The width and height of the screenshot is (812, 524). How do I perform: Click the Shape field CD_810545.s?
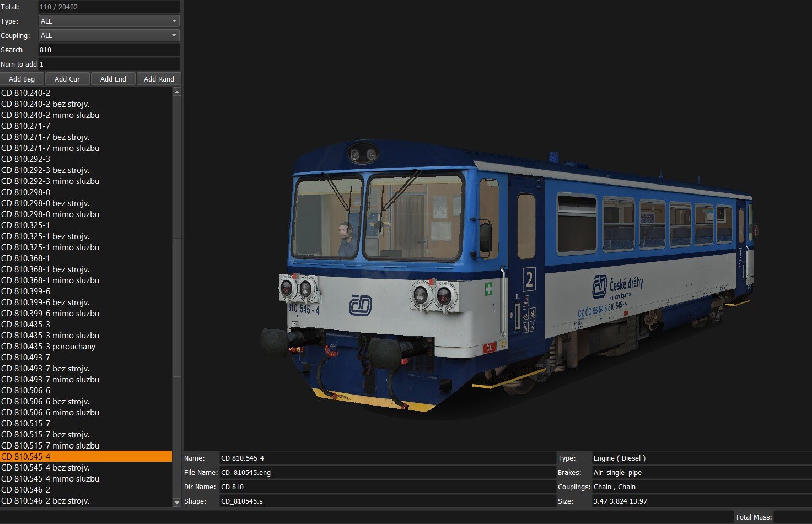pos(388,501)
